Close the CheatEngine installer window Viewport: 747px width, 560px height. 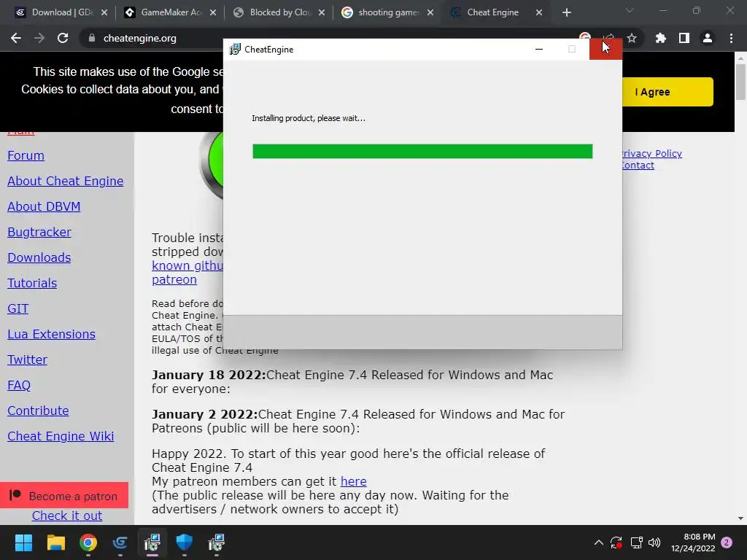click(605, 49)
